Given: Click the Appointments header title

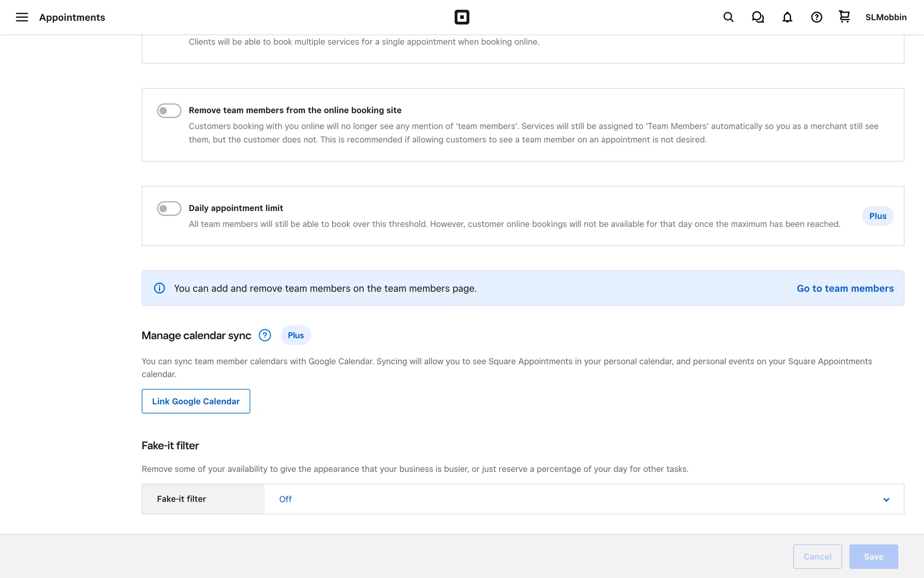Looking at the screenshot, I should [72, 17].
